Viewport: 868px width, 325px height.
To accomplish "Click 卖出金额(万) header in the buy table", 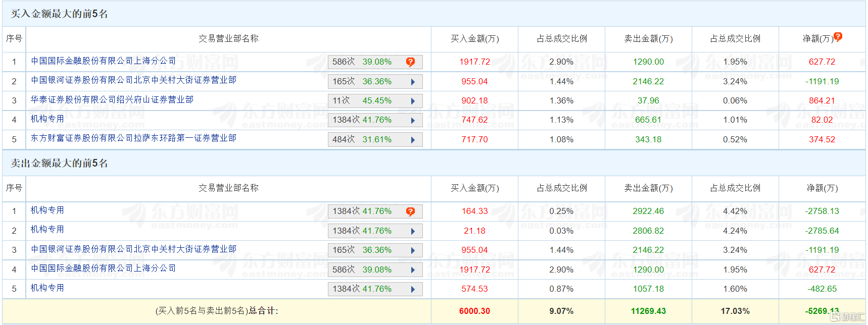I will pos(648,38).
